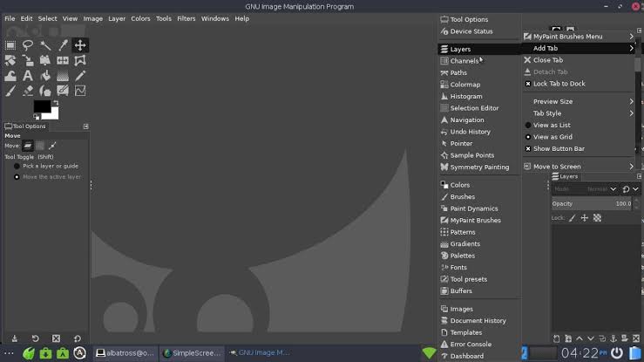Choose background white color swatch
The height and width of the screenshot is (362, 644).
coord(54,113)
